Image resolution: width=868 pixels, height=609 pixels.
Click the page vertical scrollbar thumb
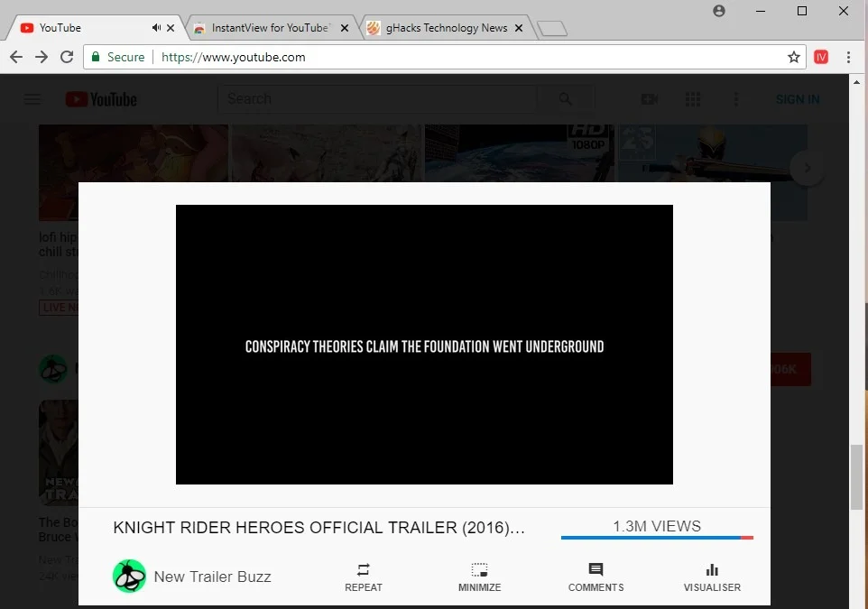(x=857, y=477)
